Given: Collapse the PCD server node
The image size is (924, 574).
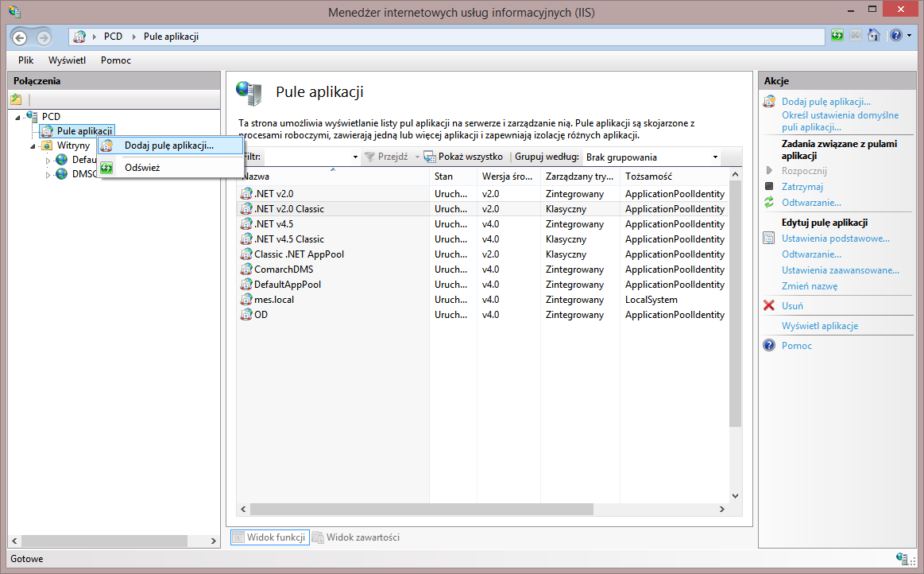Looking at the screenshot, I should pyautogui.click(x=18, y=117).
